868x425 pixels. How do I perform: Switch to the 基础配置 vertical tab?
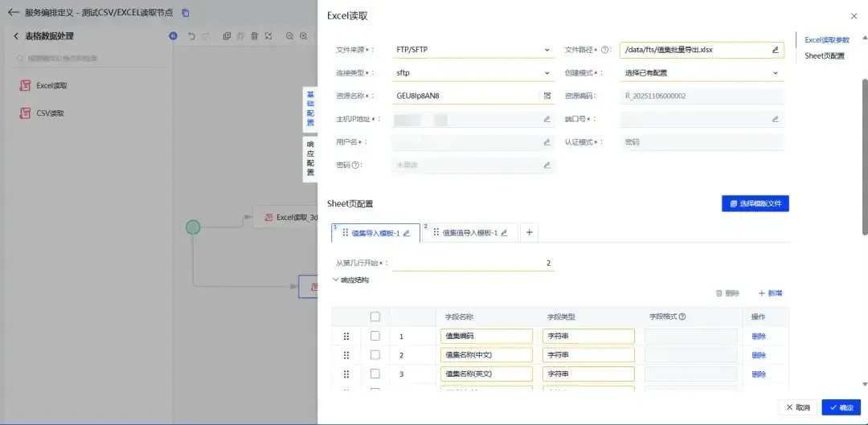click(x=310, y=109)
